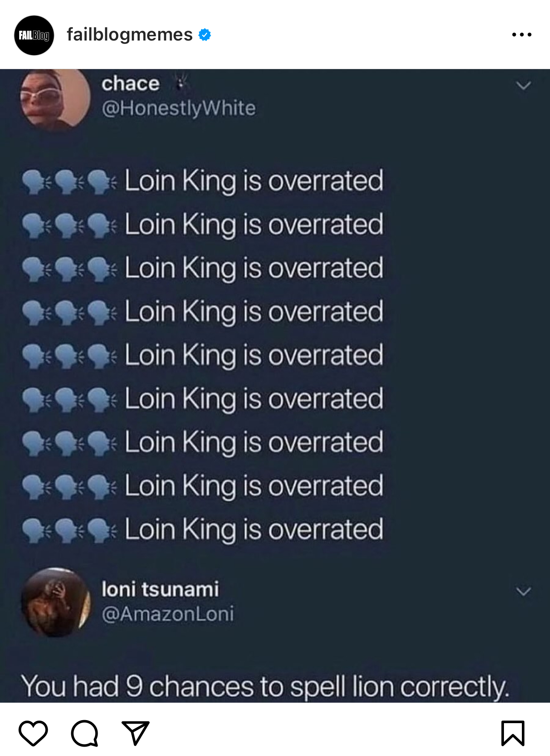Save the post with the bookmark icon
The image size is (550, 756).
512,733
